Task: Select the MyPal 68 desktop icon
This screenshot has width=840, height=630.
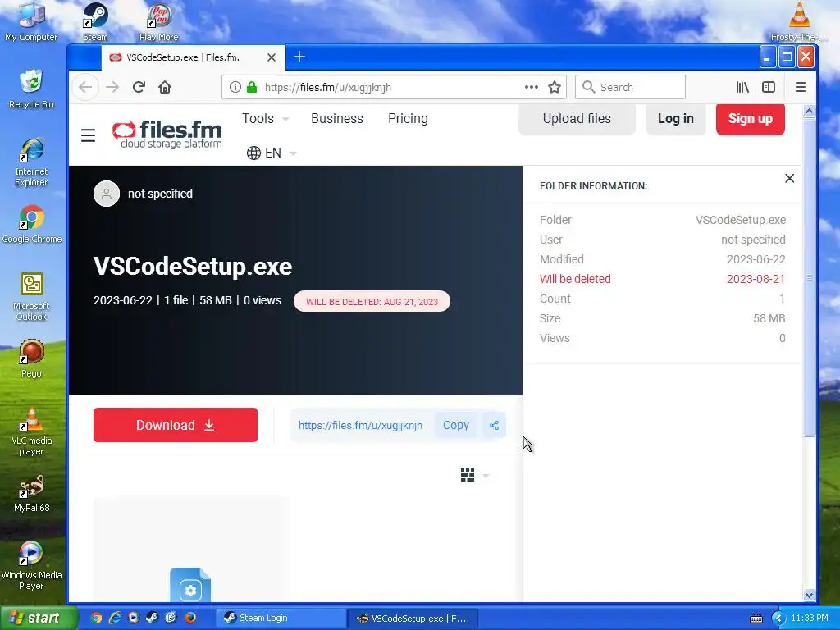Action: coord(32,493)
